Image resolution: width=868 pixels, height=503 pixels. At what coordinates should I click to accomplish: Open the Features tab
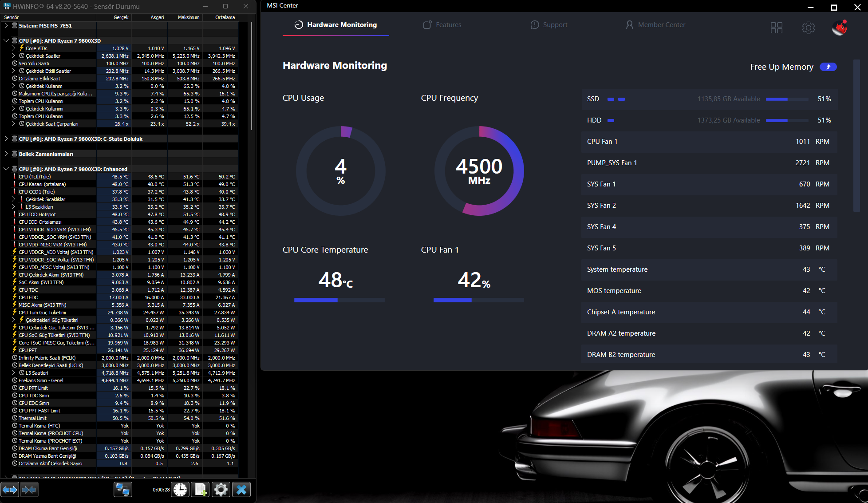click(x=442, y=25)
